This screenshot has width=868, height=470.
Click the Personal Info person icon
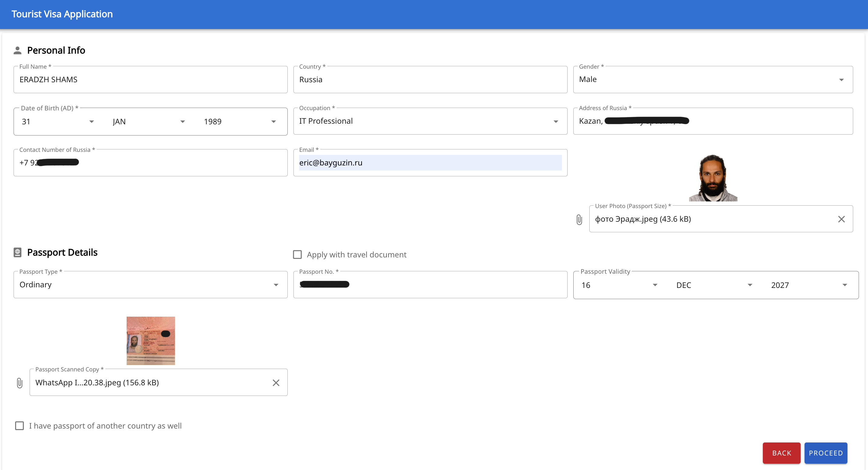[18, 50]
